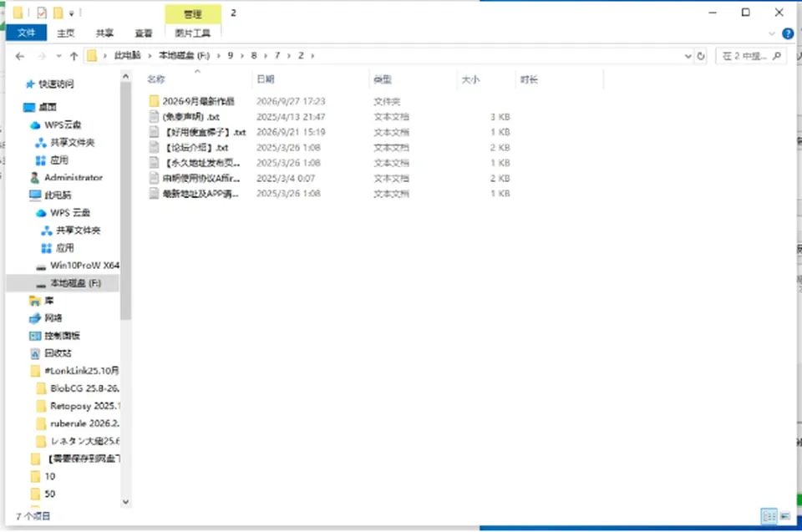Sort files by 日期 column header

click(266, 79)
